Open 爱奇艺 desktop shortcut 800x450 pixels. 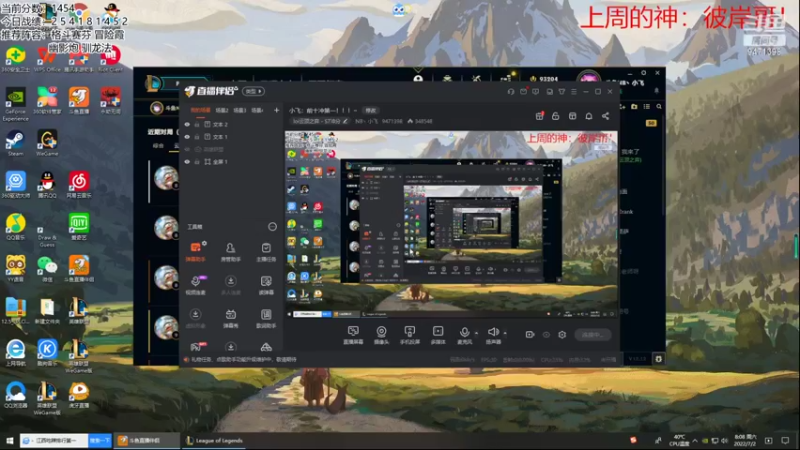pyautogui.click(x=79, y=227)
